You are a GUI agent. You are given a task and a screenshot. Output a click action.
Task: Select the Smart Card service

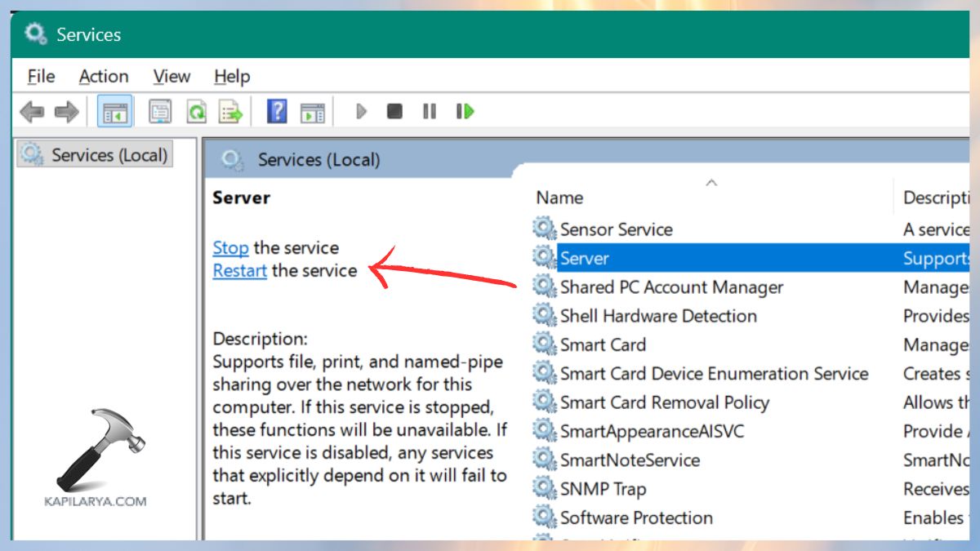pos(602,344)
